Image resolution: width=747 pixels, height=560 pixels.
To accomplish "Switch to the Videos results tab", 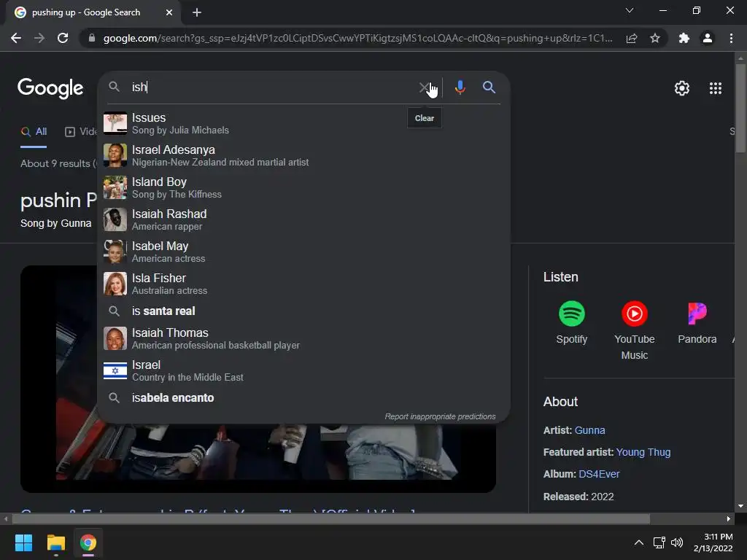I will coord(81,132).
